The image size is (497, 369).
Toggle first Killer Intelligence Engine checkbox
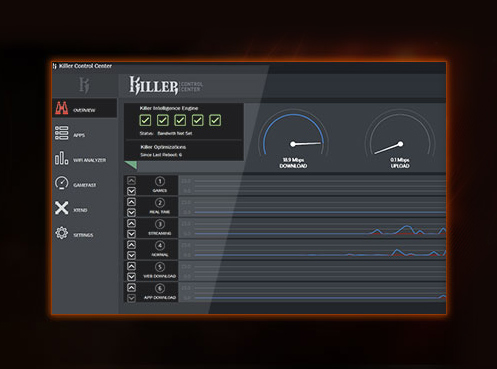tap(145, 120)
